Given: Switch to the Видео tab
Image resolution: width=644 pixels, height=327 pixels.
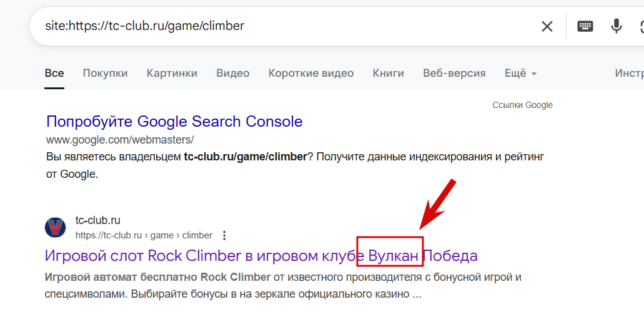Looking at the screenshot, I should pos(233,73).
